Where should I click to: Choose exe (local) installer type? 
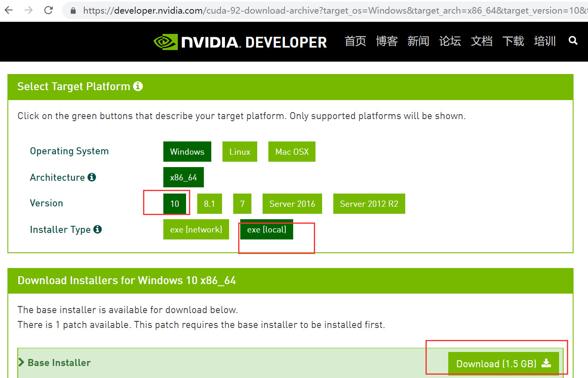coord(267,229)
